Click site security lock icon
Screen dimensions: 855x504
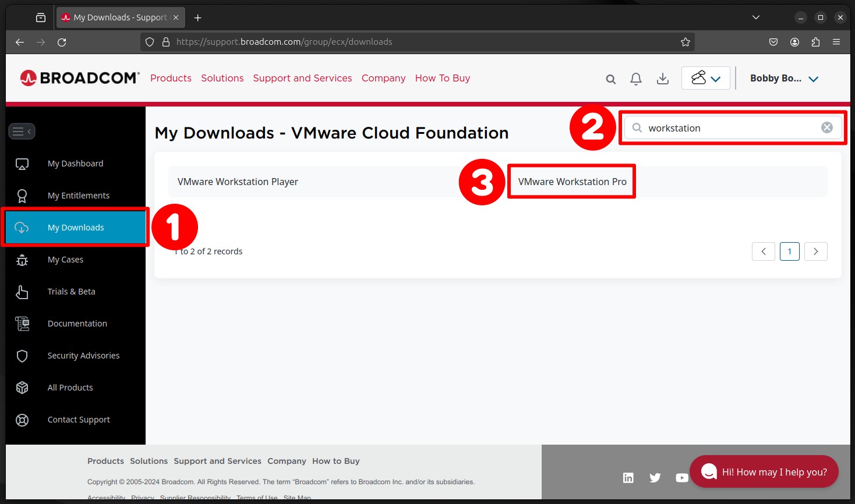point(165,42)
